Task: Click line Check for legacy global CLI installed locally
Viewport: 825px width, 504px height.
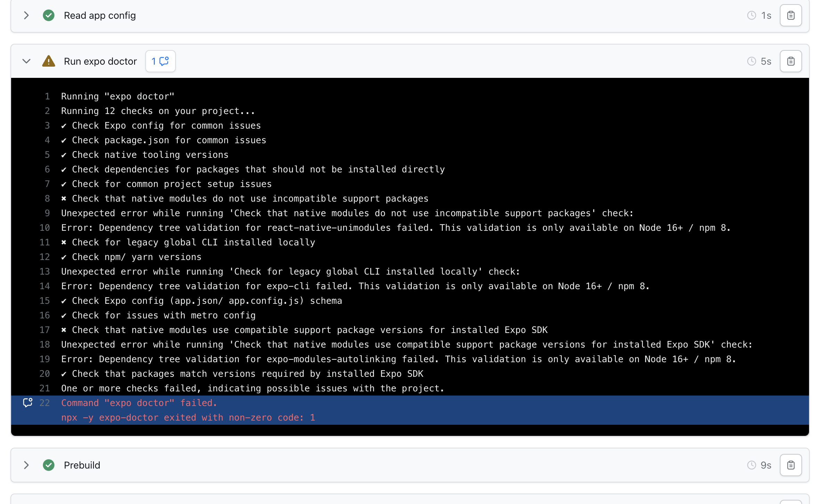Action: [x=188, y=242]
